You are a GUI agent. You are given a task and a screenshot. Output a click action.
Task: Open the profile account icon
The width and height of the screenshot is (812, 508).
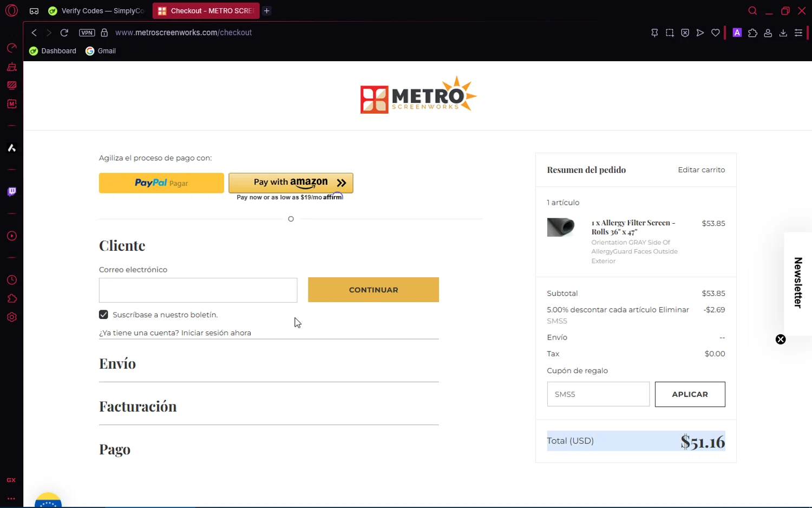point(768,32)
